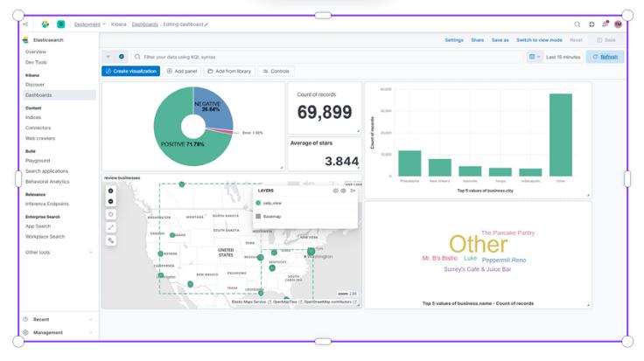Open the search icon in top header
The height and width of the screenshot is (361, 644).
click(x=577, y=24)
